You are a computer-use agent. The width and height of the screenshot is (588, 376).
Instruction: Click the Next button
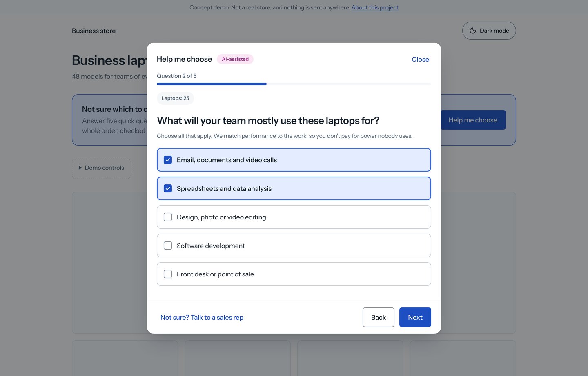pos(415,317)
